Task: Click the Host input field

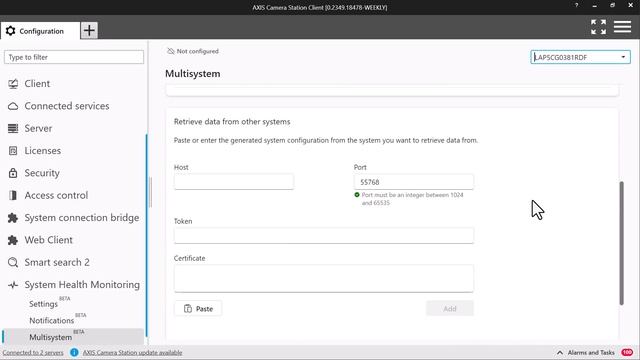Action: coord(233,182)
